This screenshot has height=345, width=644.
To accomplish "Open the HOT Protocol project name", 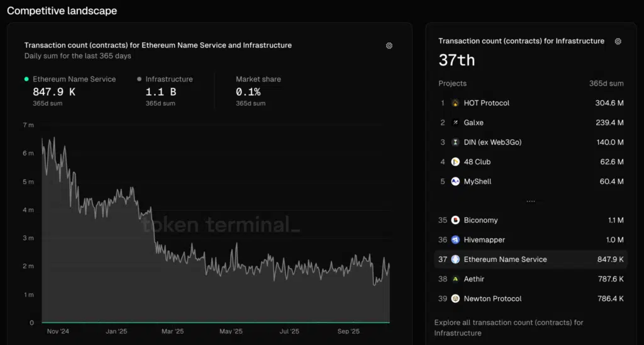I will coord(486,103).
